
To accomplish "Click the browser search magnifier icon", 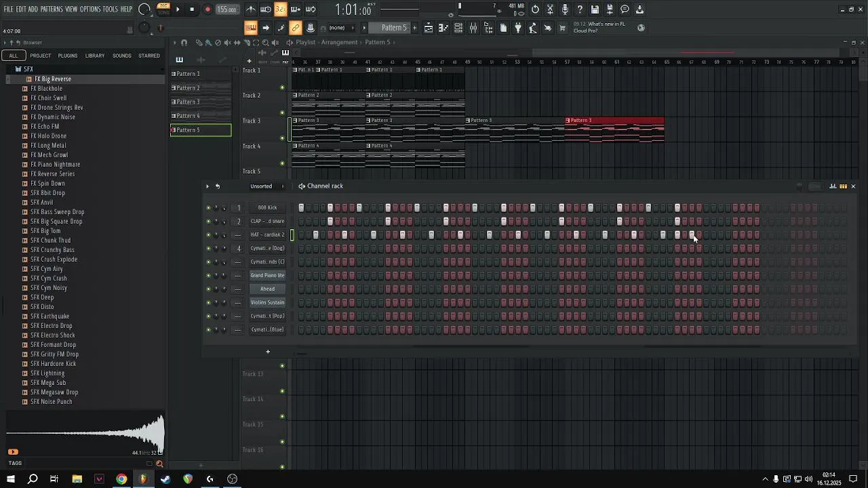I will pyautogui.click(x=159, y=464).
